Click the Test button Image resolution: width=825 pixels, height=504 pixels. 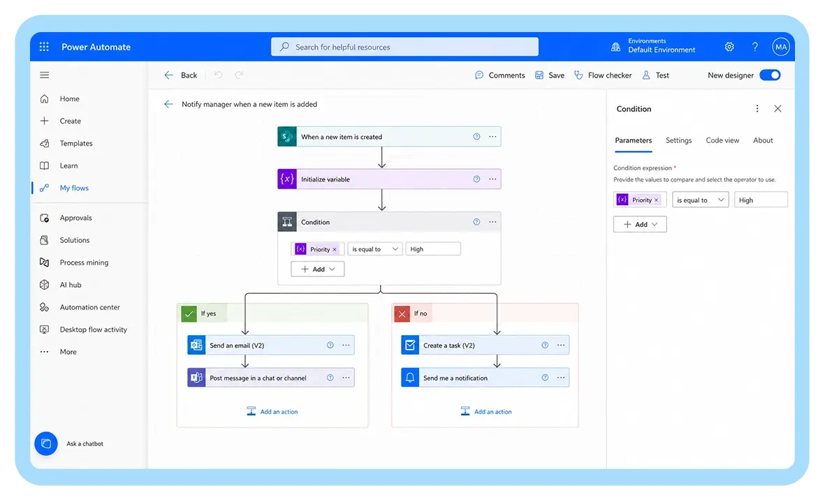click(x=655, y=75)
